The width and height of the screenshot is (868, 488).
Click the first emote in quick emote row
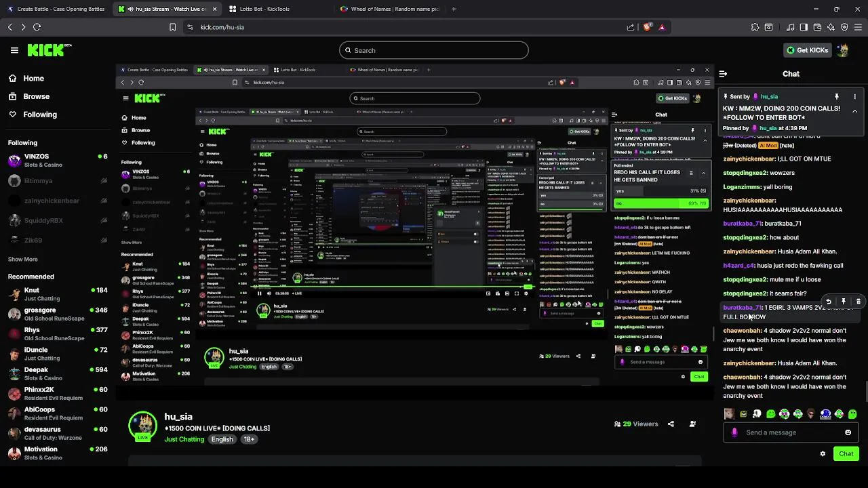click(x=729, y=414)
